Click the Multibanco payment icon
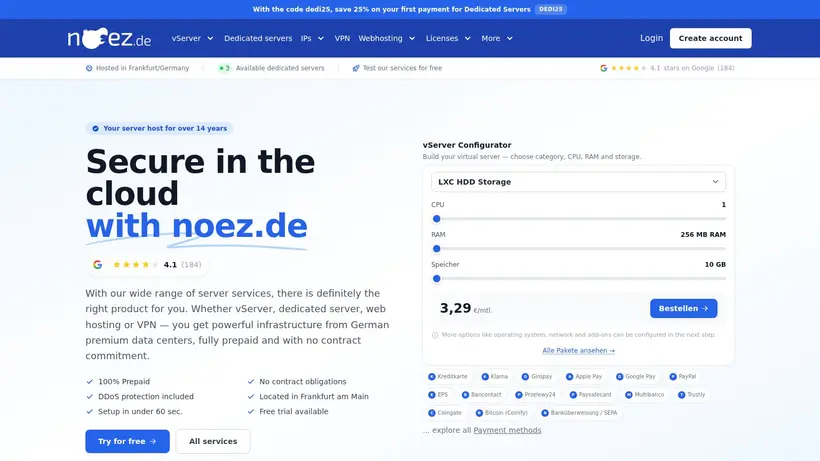 pyautogui.click(x=629, y=395)
